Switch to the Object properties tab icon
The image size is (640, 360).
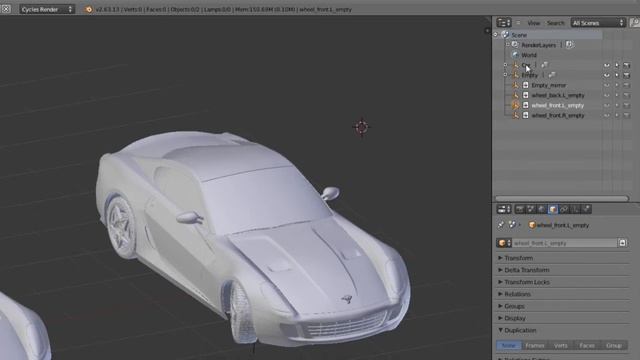pyautogui.click(x=553, y=209)
